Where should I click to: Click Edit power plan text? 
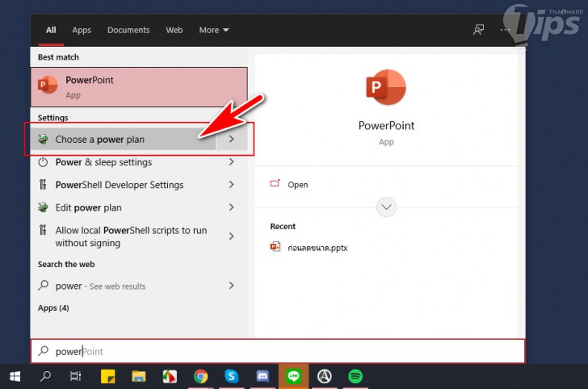(x=89, y=207)
